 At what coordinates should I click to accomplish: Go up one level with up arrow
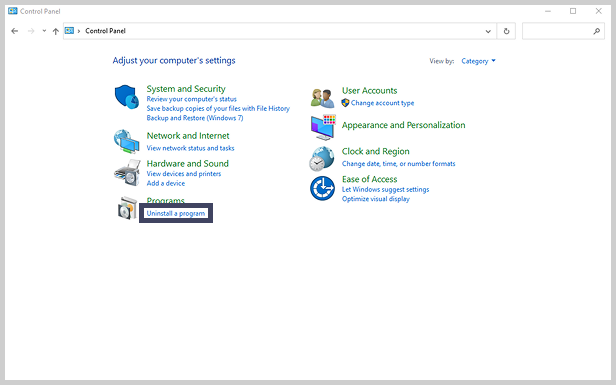pos(55,31)
